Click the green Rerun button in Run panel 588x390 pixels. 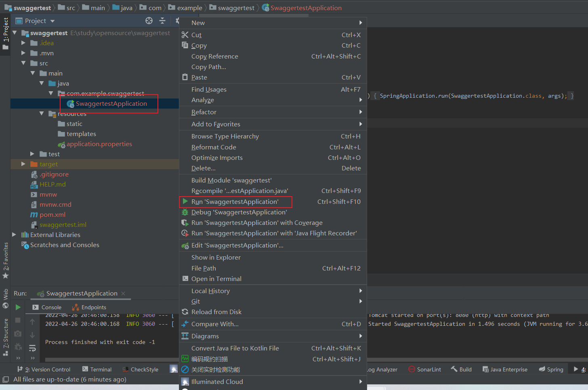click(18, 307)
